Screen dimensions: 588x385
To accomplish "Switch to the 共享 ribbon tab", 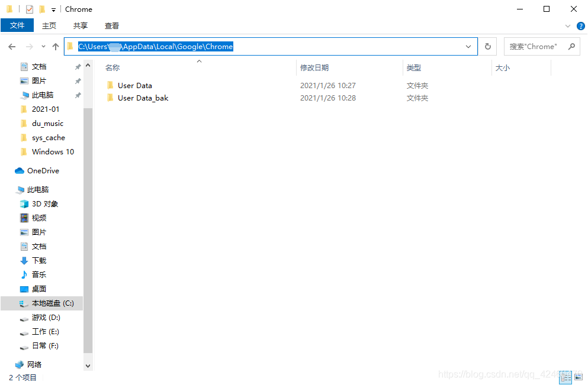I will click(x=81, y=26).
